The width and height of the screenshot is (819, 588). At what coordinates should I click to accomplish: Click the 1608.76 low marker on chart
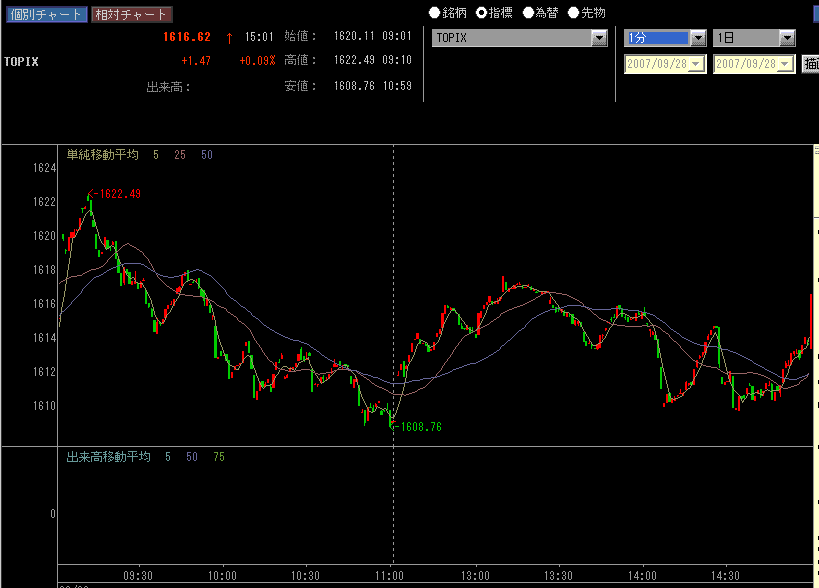(x=419, y=426)
